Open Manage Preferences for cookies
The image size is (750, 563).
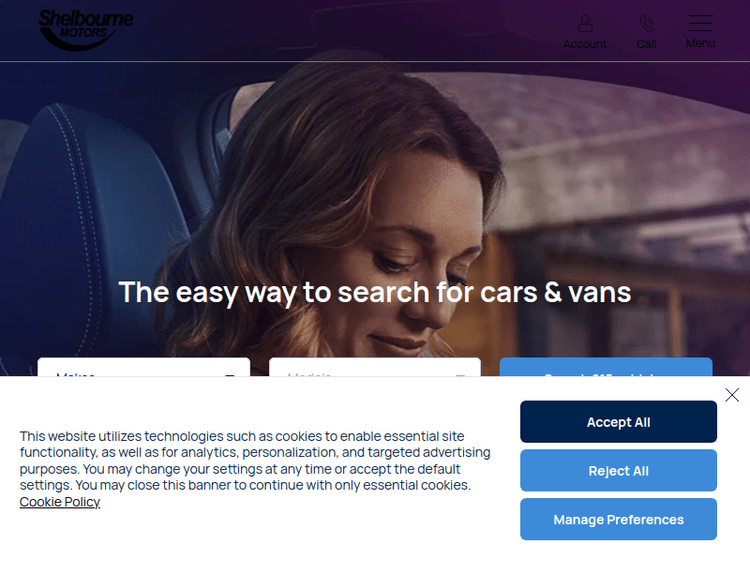[618, 519]
